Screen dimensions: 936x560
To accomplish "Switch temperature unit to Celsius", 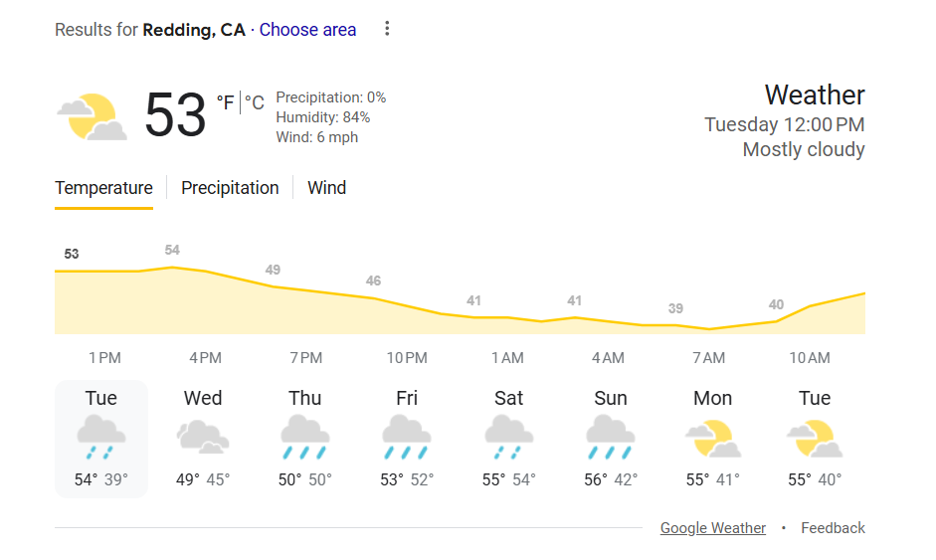I will pos(255,102).
